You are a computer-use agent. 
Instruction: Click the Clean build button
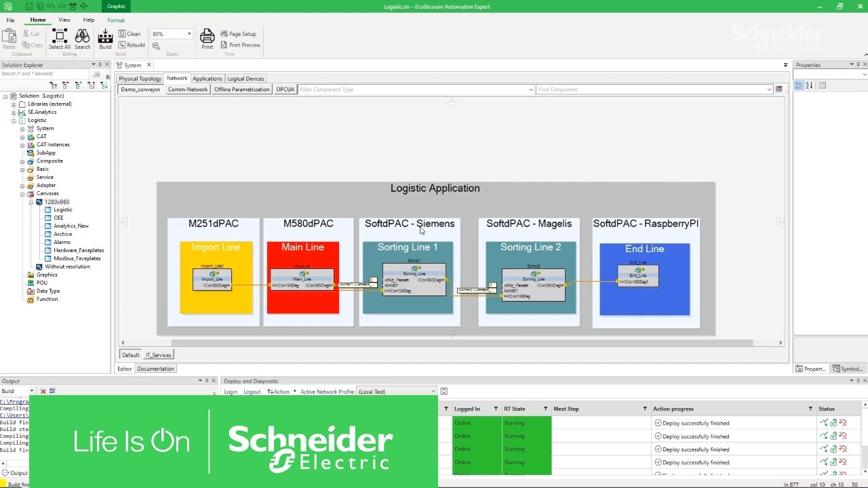pyautogui.click(x=130, y=33)
